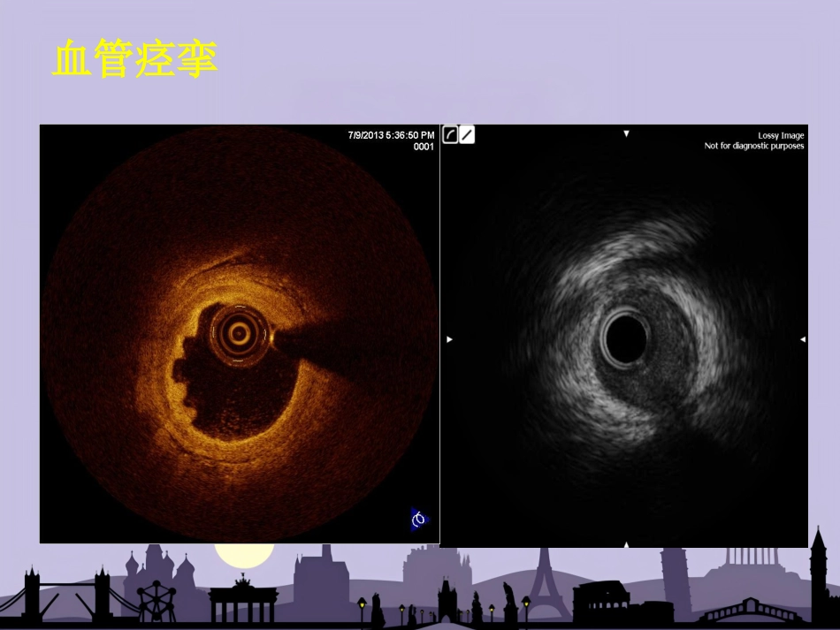Click the 7/9/2013 5:36:50 PM timestamp
The width and height of the screenshot is (840, 630).
coord(391,135)
